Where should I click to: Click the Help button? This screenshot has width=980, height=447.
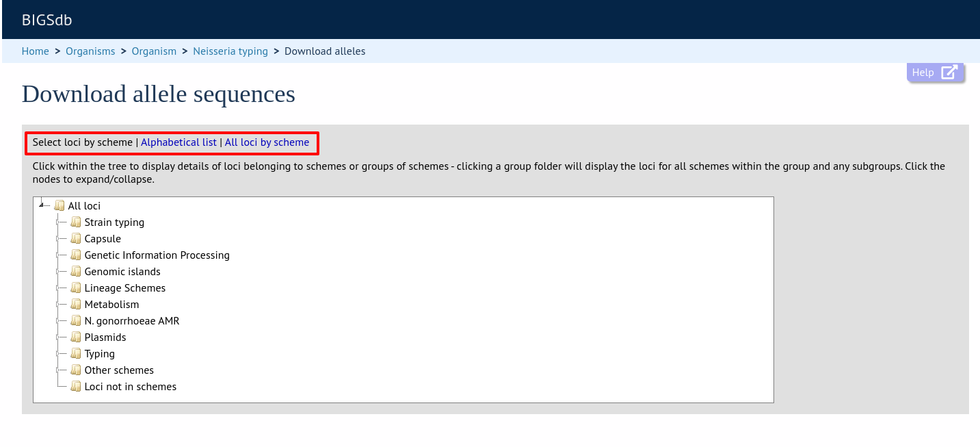[x=935, y=73]
